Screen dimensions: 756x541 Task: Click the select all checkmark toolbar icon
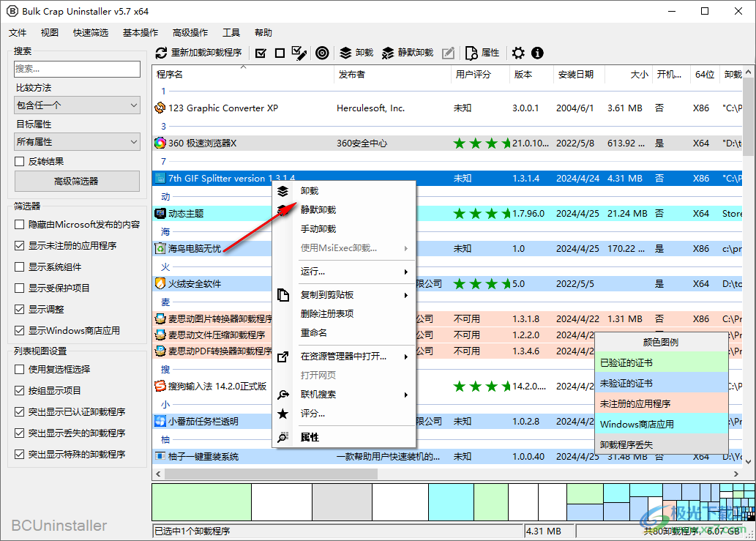point(261,53)
